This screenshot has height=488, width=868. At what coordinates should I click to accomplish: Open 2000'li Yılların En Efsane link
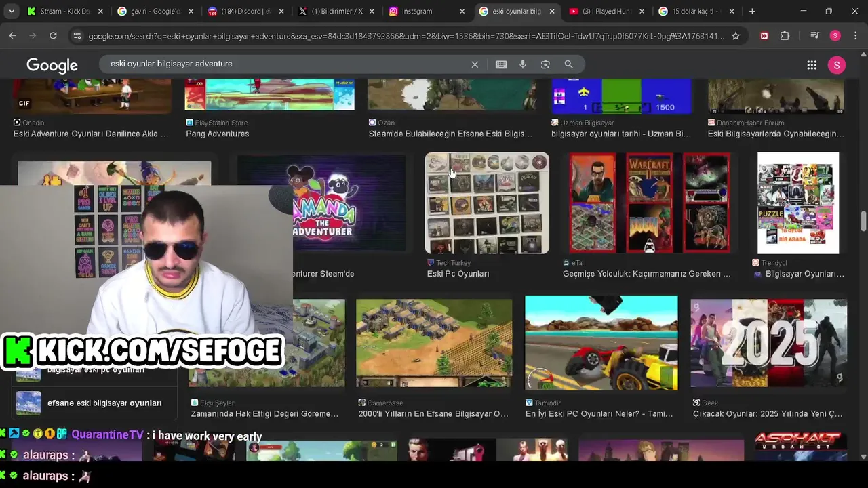pyautogui.click(x=433, y=414)
